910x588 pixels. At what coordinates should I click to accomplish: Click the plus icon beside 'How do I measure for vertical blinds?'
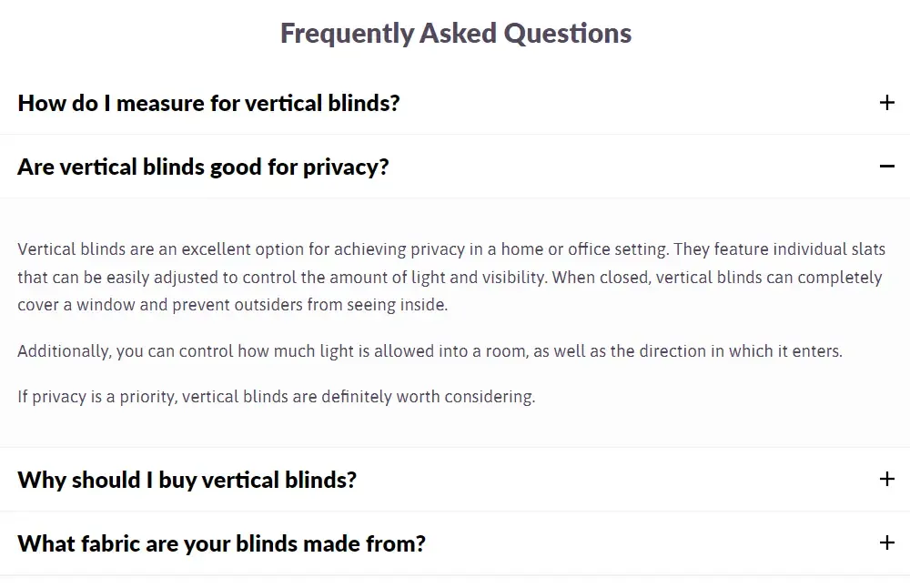click(x=887, y=102)
